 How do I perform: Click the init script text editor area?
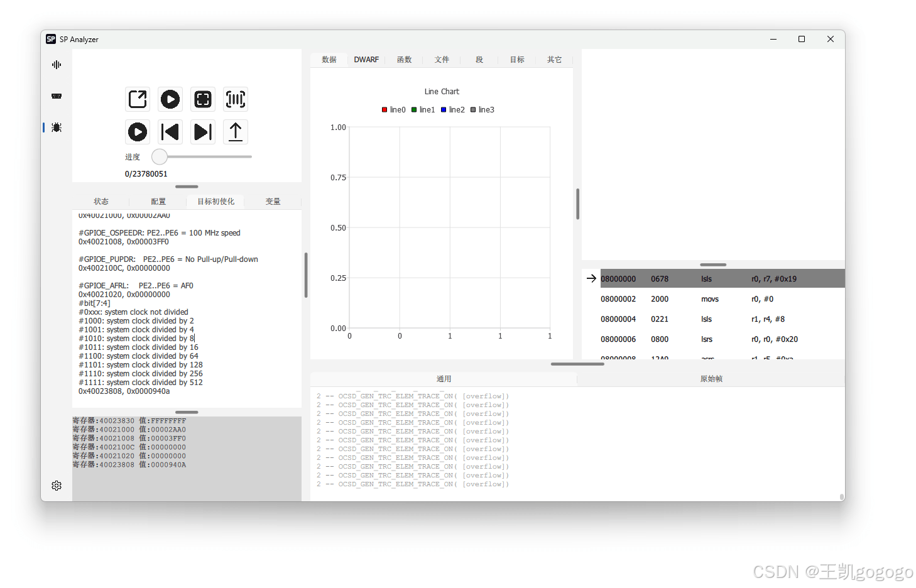click(x=187, y=308)
